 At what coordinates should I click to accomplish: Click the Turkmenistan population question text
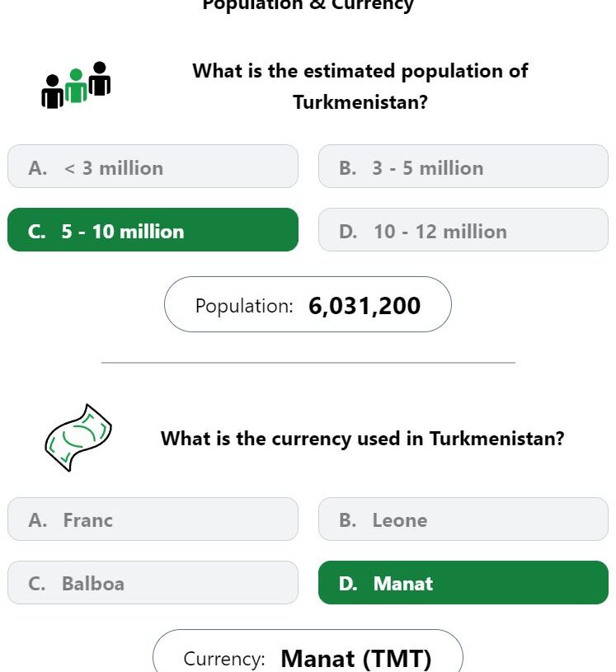[360, 87]
